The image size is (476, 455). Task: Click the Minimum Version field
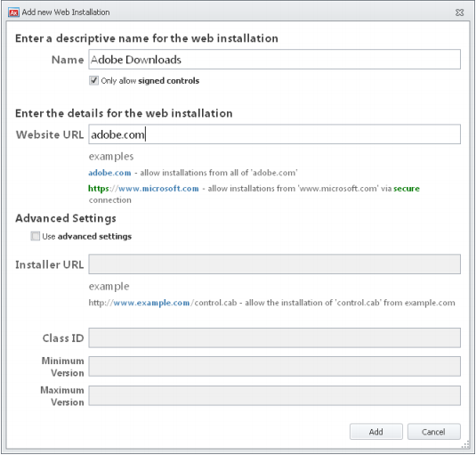[274, 366]
